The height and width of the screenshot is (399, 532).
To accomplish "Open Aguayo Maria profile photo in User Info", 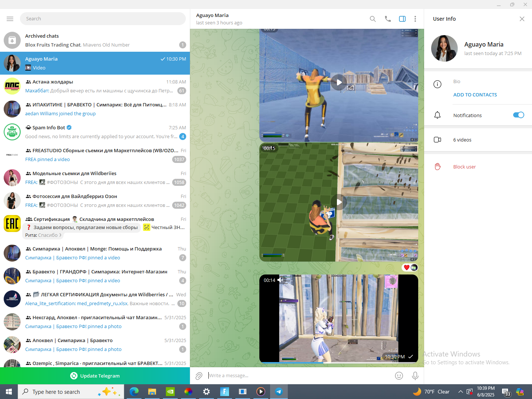I will tap(444, 48).
